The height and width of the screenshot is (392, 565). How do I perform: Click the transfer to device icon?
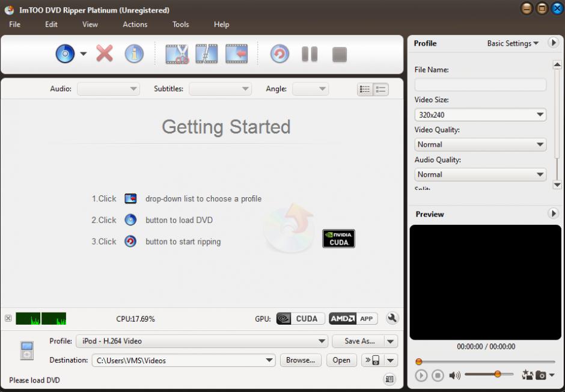[373, 360]
